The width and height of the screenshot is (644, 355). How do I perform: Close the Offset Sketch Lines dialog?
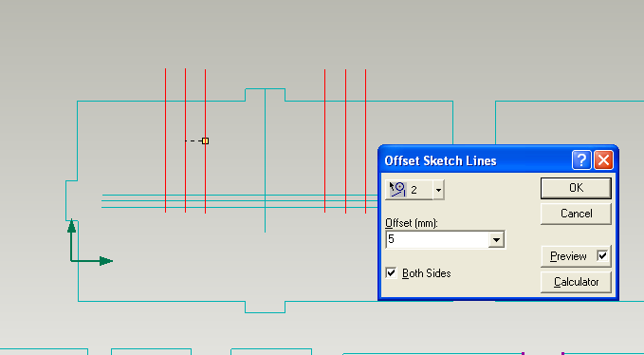pos(603,160)
